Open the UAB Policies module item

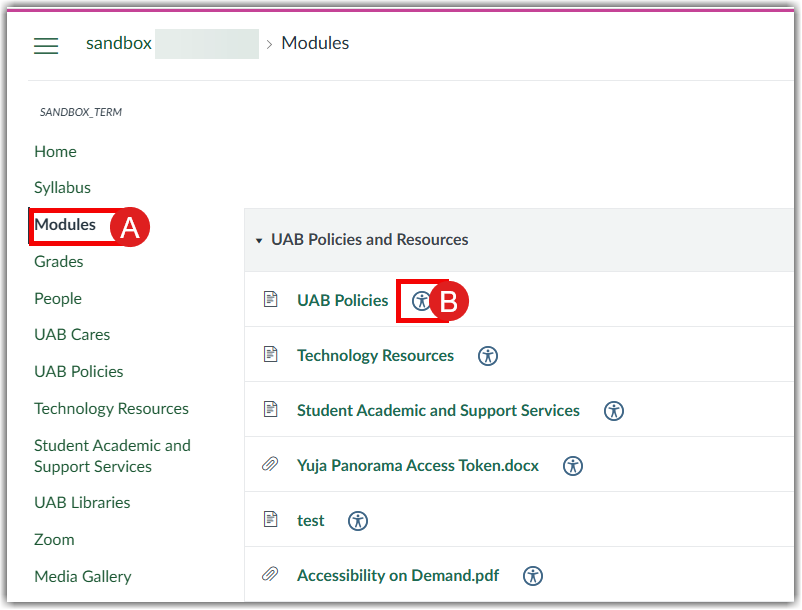342,300
